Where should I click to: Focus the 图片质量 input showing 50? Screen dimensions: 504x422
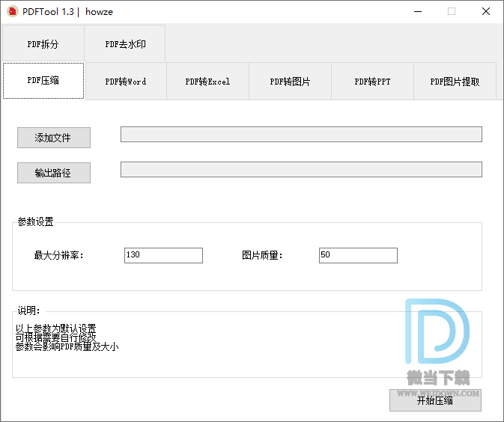pos(358,255)
